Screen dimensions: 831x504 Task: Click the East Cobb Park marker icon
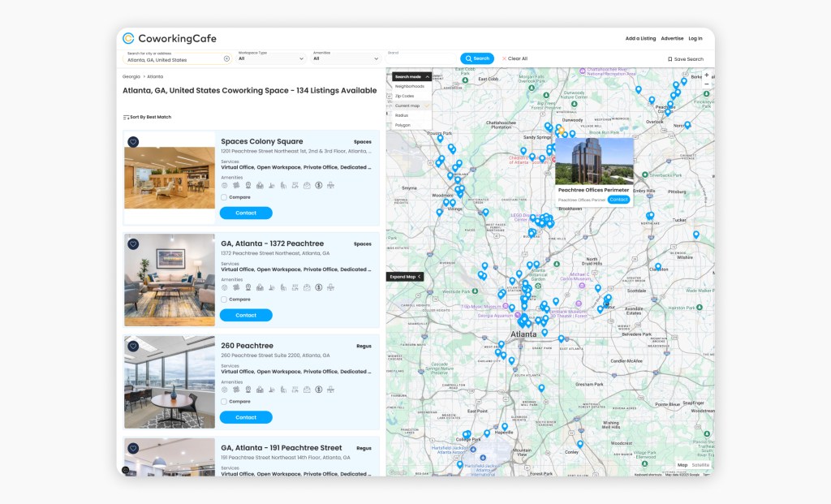(x=465, y=80)
